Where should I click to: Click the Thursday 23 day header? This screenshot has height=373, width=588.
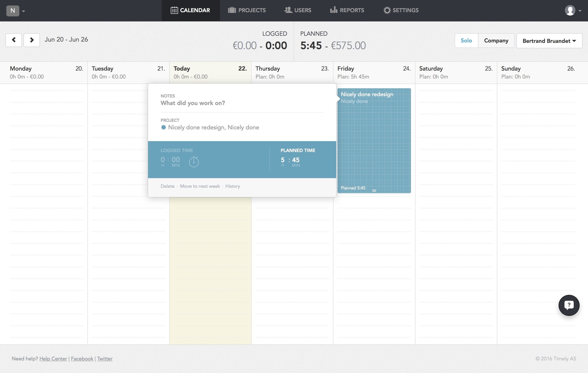click(292, 73)
